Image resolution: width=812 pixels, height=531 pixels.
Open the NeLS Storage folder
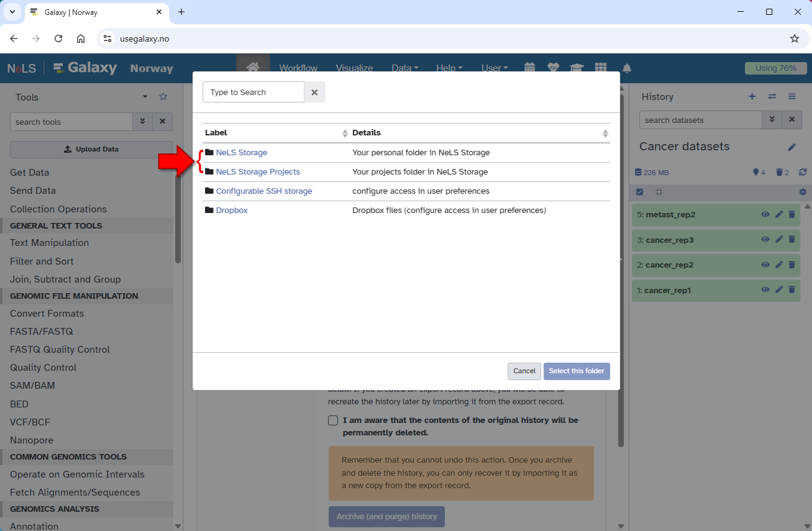241,153
